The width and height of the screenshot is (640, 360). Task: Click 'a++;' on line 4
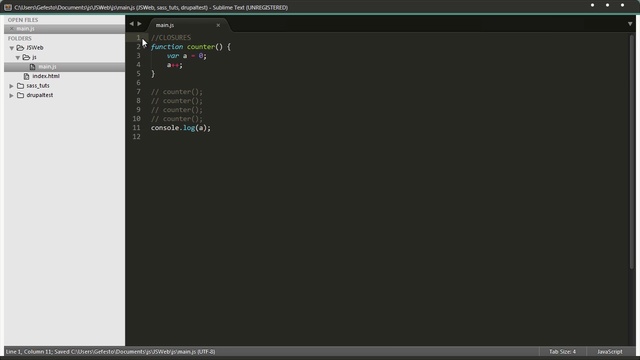click(x=175, y=65)
